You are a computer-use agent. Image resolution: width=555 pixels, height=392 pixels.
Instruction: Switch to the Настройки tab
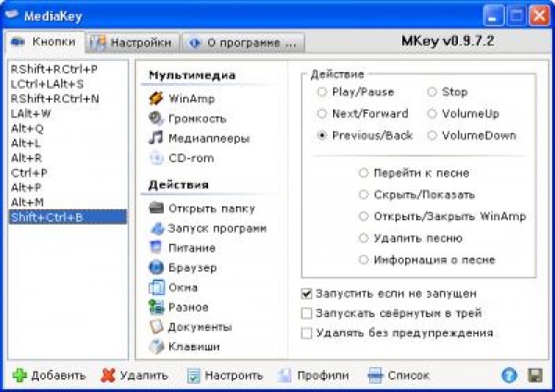coord(132,43)
